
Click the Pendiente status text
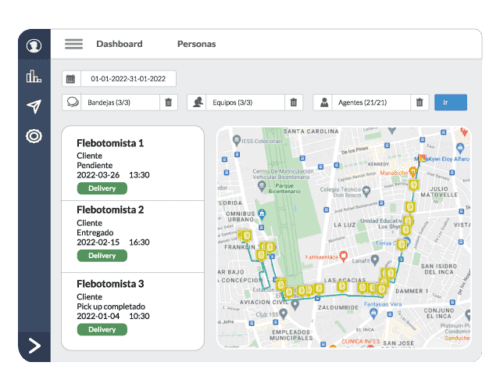click(x=95, y=165)
